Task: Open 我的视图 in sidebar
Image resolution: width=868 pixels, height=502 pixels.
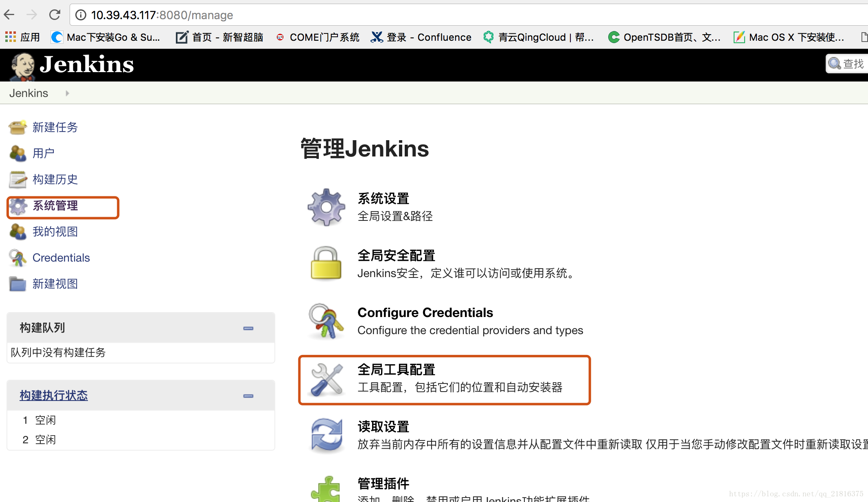Action: [55, 231]
